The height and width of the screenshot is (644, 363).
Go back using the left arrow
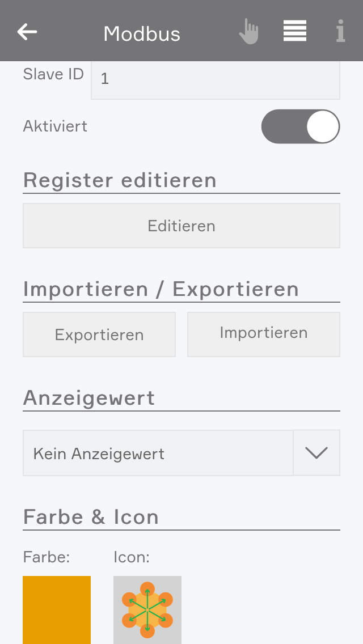click(27, 32)
